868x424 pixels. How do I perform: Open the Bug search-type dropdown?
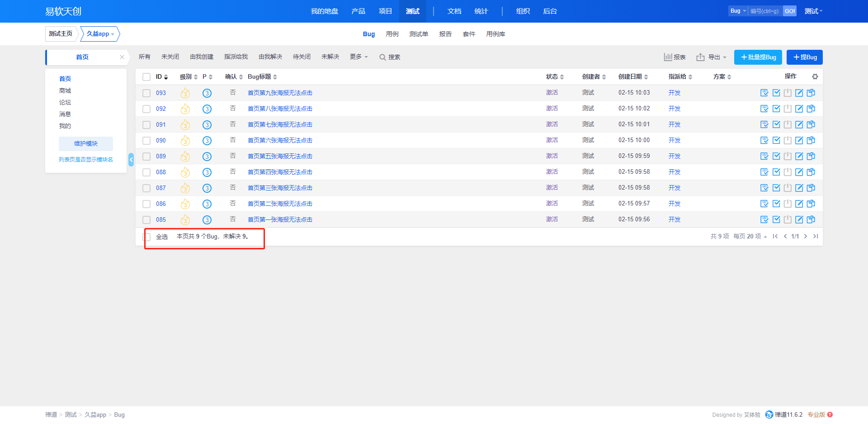738,11
